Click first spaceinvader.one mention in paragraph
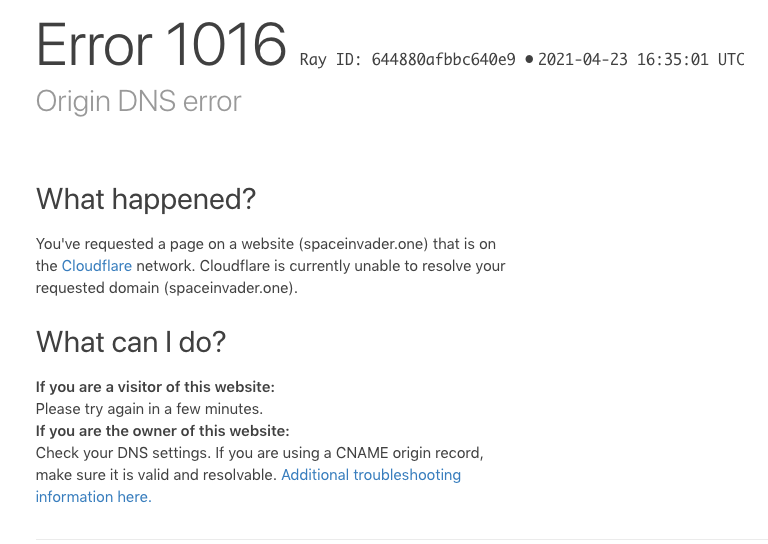This screenshot has height=544, width=768. (x=363, y=244)
